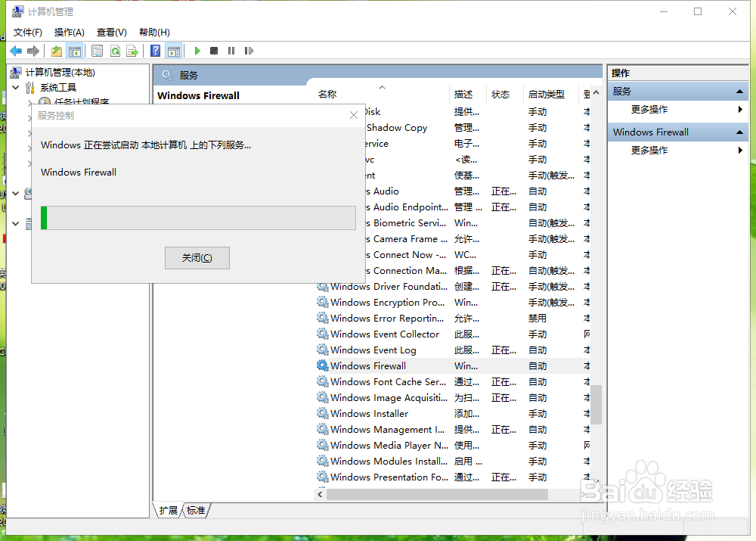756x541 pixels.
Task: Click the gear icon for Windows Installer
Action: pyautogui.click(x=322, y=413)
